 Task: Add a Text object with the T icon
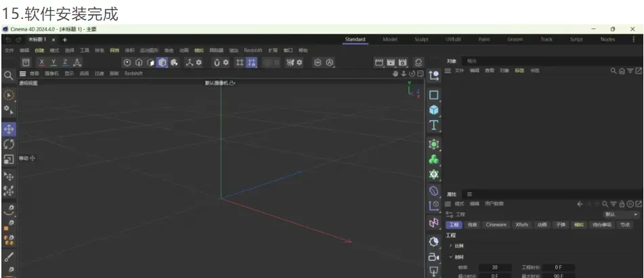pyautogui.click(x=433, y=125)
